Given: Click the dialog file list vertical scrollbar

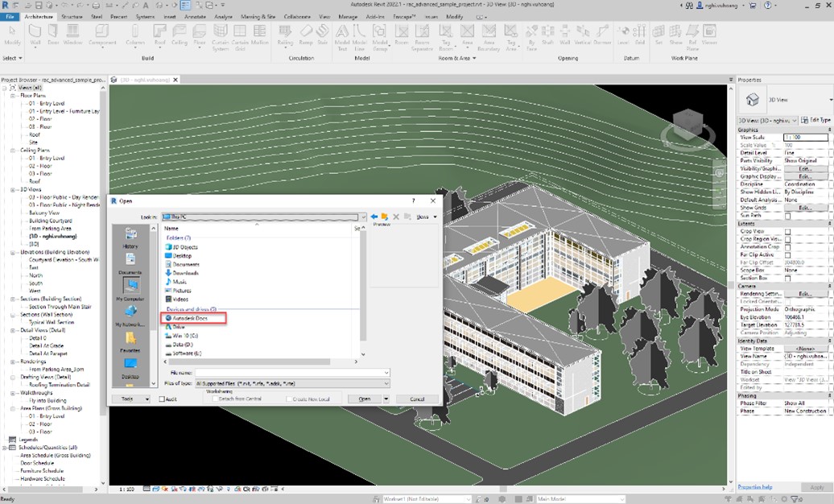Looking at the screenshot, I should click(x=363, y=291).
